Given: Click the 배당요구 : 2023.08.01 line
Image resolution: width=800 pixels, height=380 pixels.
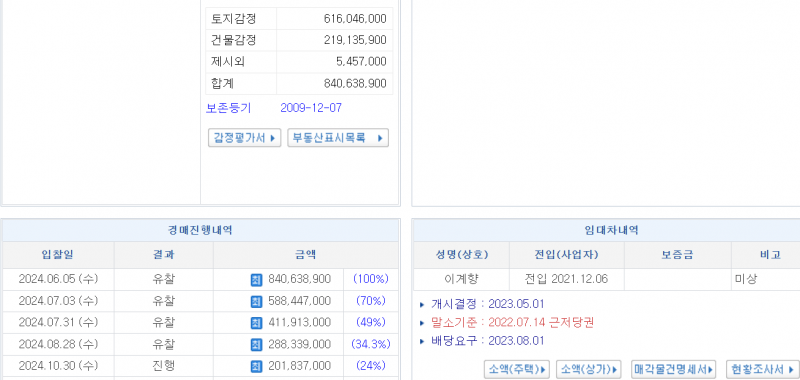Looking at the screenshot, I should point(488,341).
